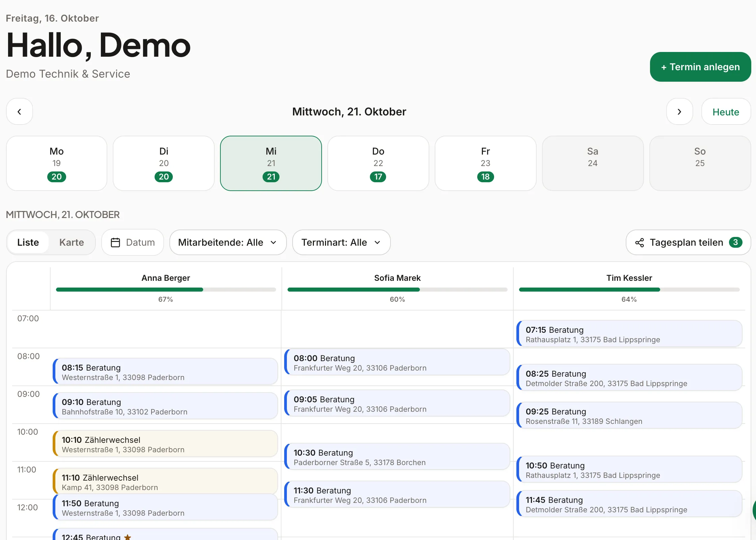
Task: Select Tuesday 20 day card
Action: pyautogui.click(x=164, y=163)
